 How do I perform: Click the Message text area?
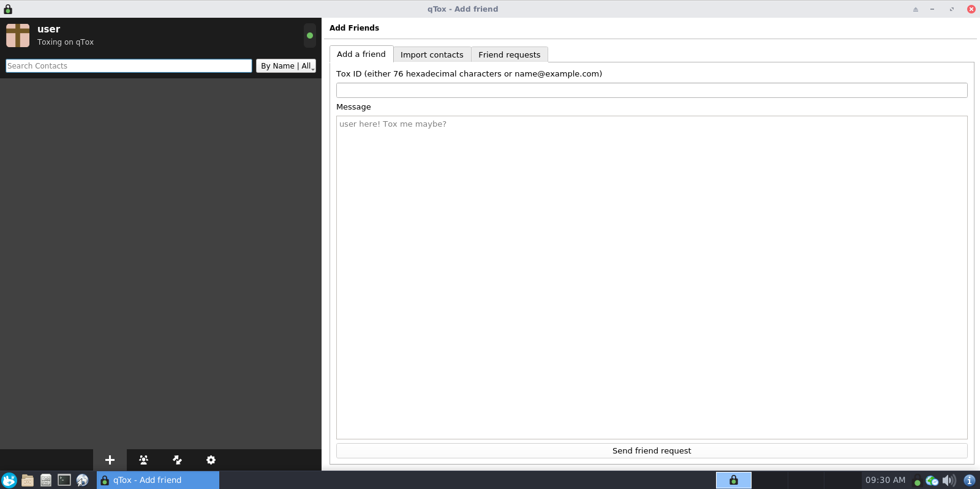[x=652, y=277]
